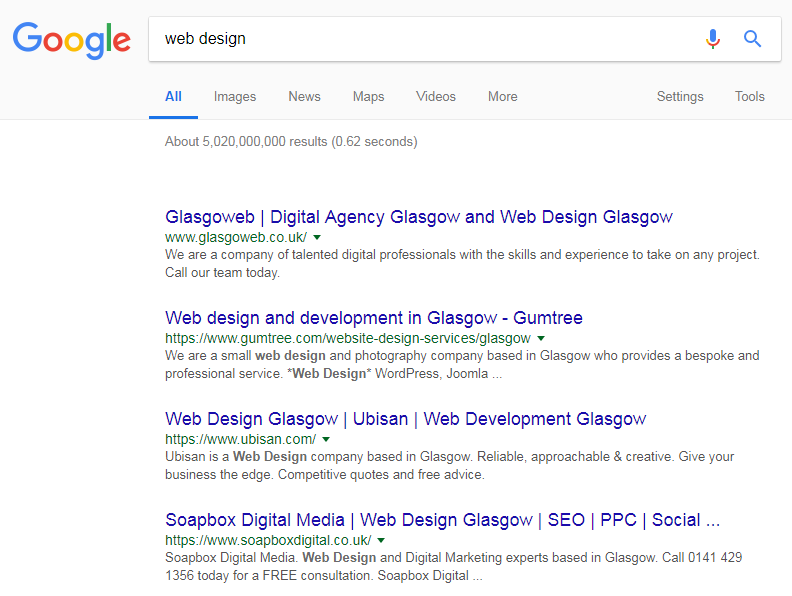Expand the More search categories menu
This screenshot has width=792, height=596.
[503, 96]
